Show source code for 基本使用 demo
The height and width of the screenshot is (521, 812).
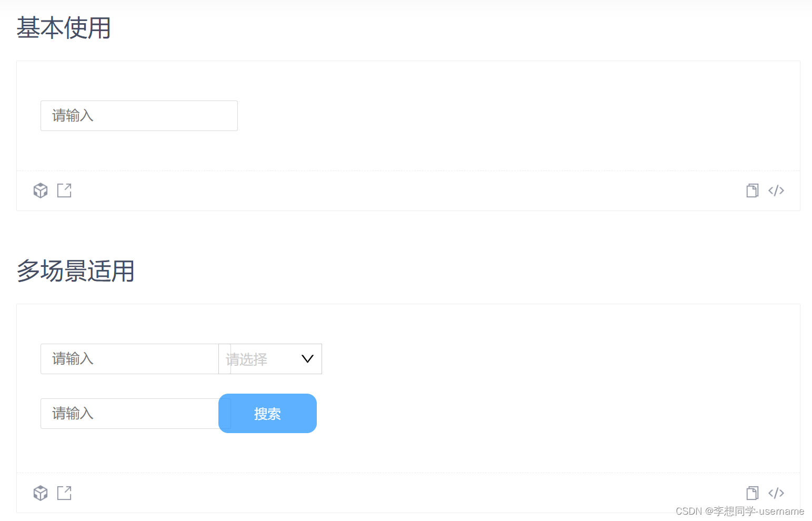tap(776, 191)
